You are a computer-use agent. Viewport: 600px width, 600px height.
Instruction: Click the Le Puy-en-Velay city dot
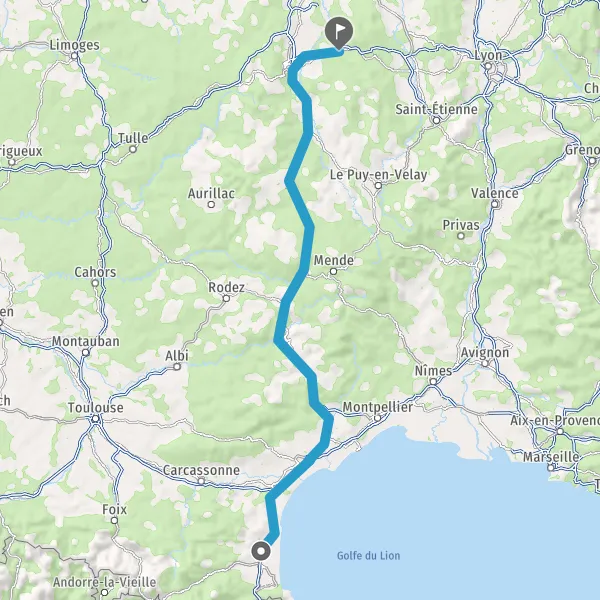tap(378, 186)
